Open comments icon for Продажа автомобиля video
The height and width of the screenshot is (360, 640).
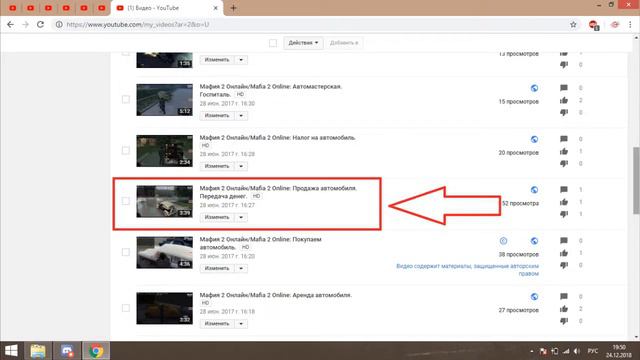(x=564, y=189)
